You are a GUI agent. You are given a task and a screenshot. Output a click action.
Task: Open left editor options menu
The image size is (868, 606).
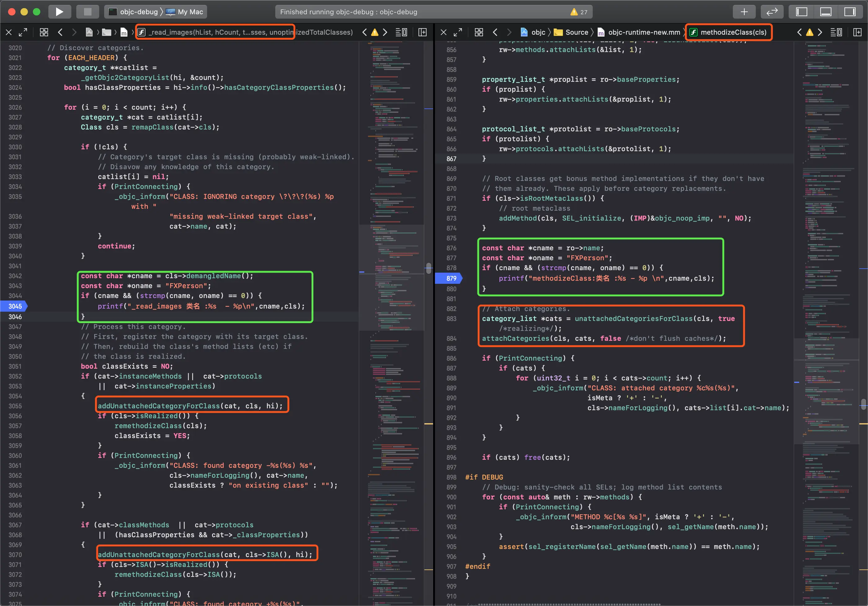[x=401, y=32]
